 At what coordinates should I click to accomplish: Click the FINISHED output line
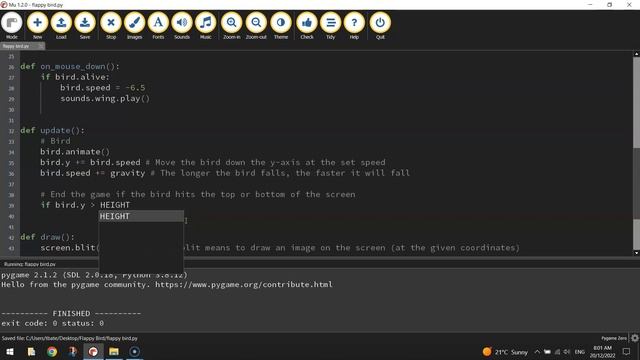tap(71, 313)
